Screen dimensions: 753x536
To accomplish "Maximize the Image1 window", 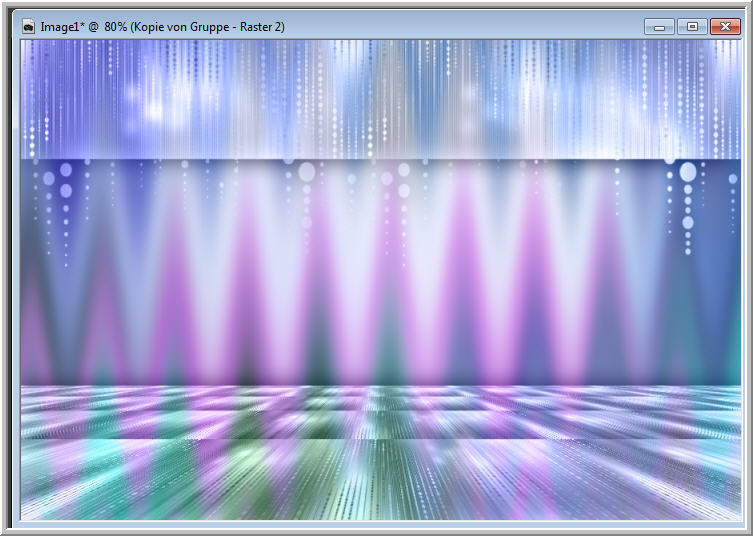I will pyautogui.click(x=692, y=27).
